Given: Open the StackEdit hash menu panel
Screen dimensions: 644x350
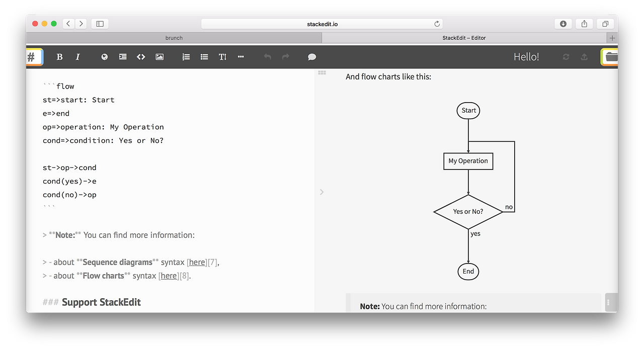Looking at the screenshot, I should pyautogui.click(x=34, y=57).
